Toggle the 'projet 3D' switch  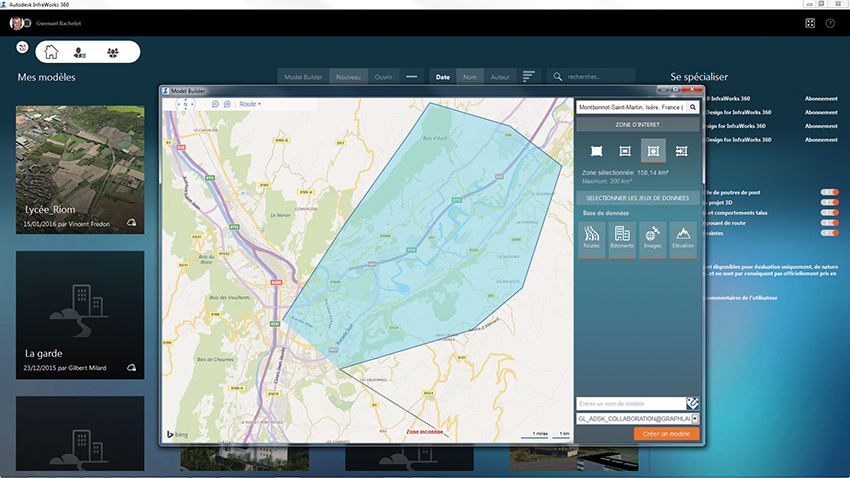pyautogui.click(x=829, y=203)
